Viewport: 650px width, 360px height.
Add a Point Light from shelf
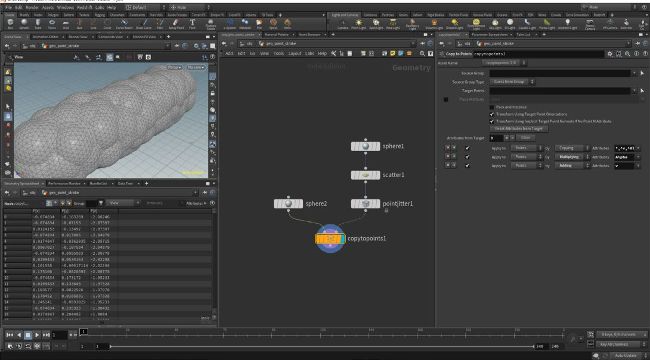[359, 24]
